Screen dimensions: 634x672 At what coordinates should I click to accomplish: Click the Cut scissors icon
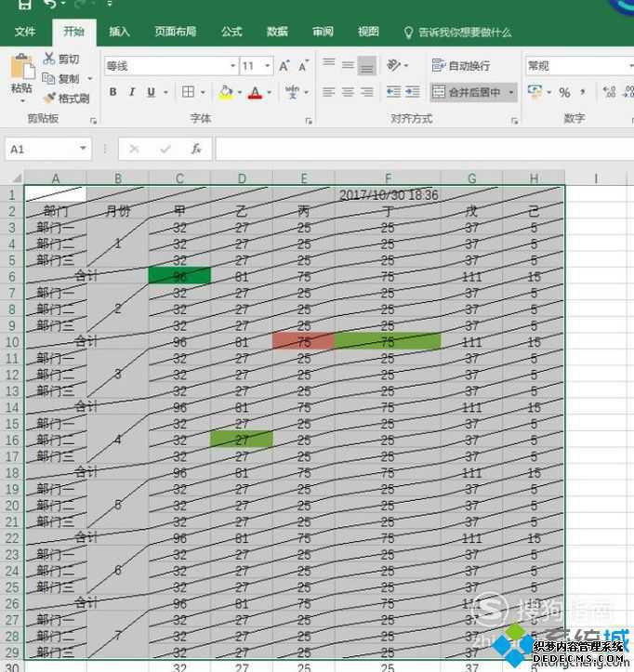point(49,59)
